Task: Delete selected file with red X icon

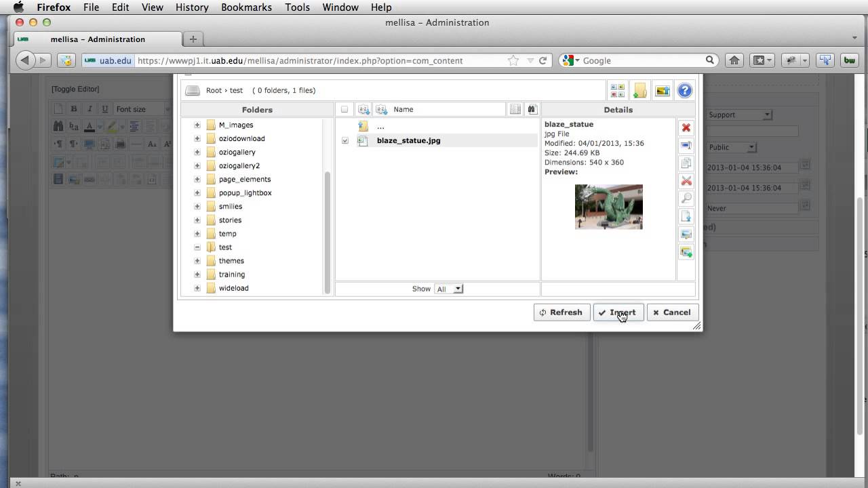Action: [686, 127]
